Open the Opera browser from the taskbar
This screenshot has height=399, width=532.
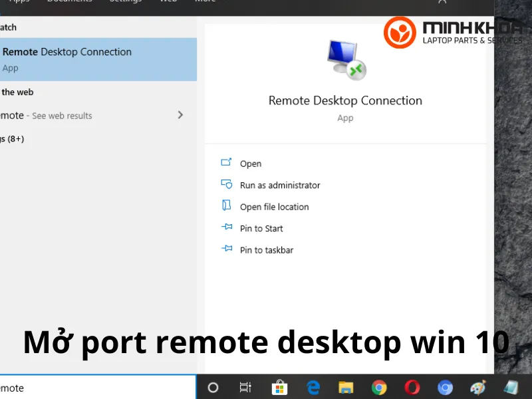(x=412, y=388)
